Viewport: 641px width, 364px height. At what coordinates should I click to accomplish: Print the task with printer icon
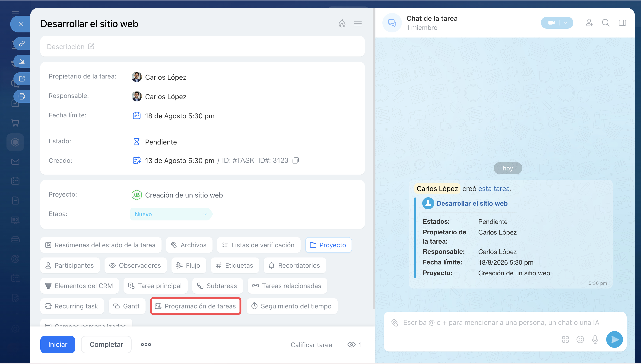tap(22, 96)
